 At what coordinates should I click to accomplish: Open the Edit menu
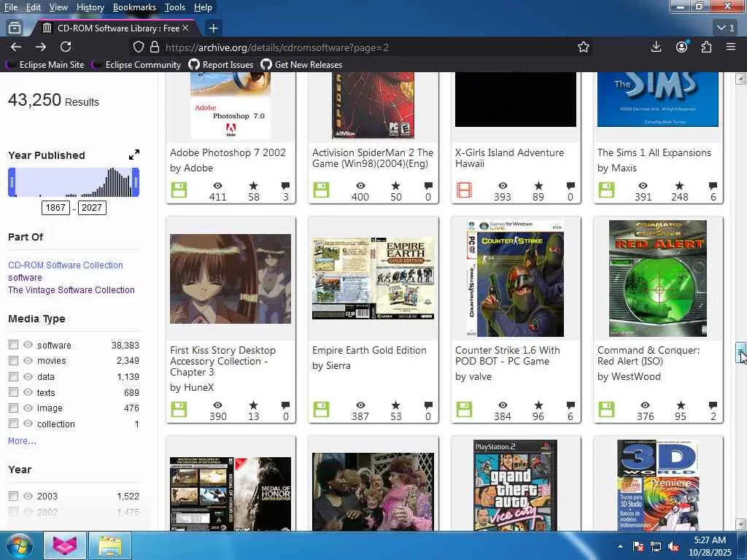pyautogui.click(x=33, y=7)
